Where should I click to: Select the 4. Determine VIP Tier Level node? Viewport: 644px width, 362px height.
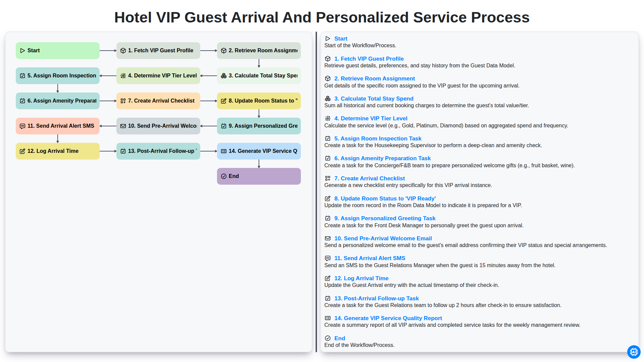(158, 76)
